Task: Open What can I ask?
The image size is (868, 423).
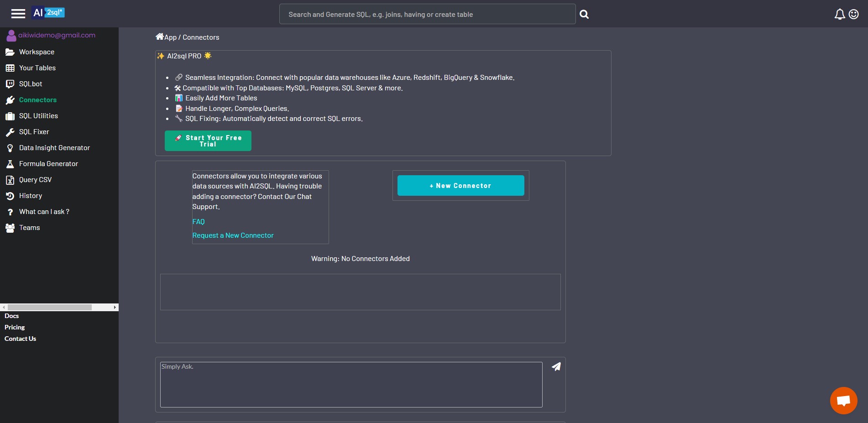Action: coord(44,212)
